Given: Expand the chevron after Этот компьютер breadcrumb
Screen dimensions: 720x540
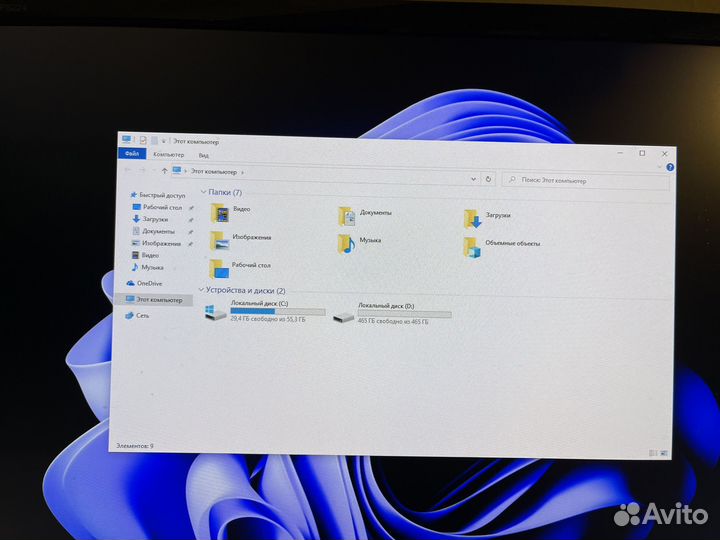Looking at the screenshot, I should (242, 173).
